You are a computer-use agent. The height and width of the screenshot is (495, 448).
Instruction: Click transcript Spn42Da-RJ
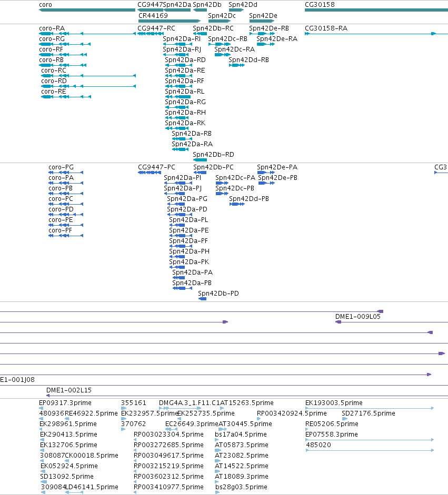[x=176, y=55]
